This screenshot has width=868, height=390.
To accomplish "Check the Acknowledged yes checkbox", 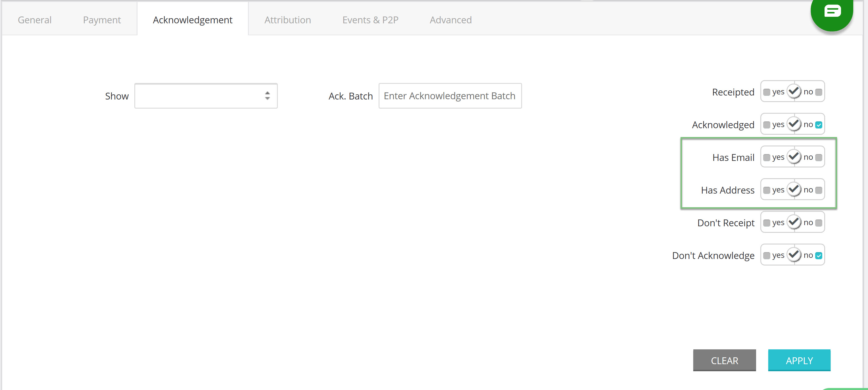I will 767,125.
